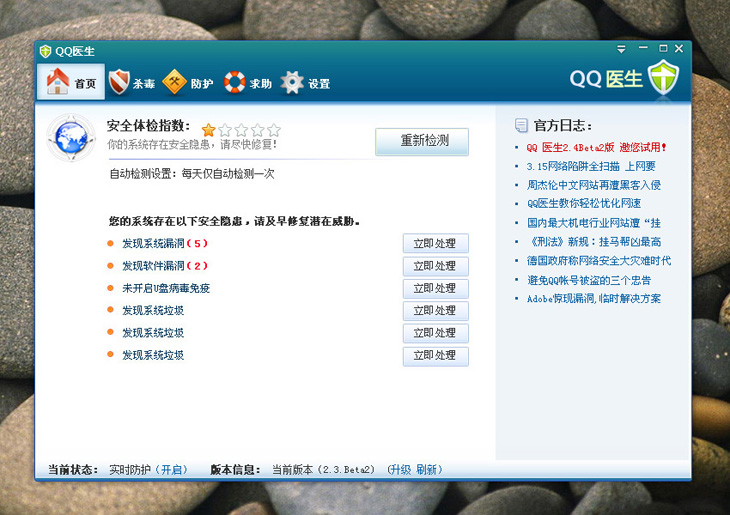Click 未开启U盘病毒免疫 link

166,288
